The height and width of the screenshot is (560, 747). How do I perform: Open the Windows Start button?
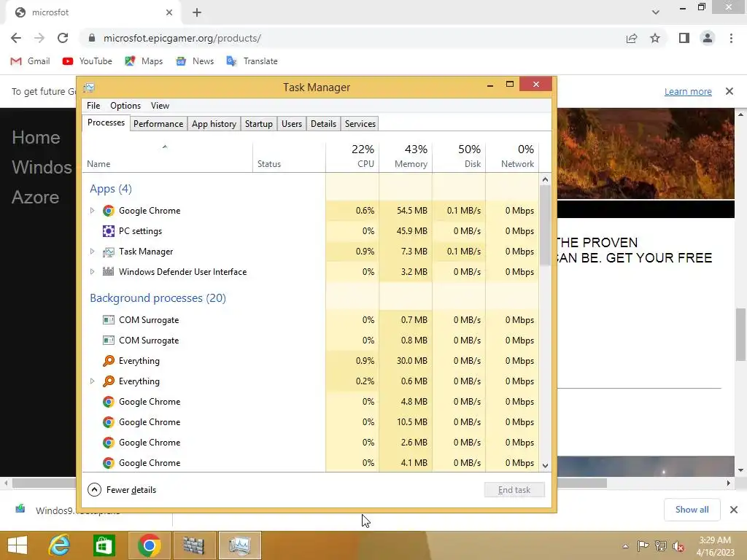[18, 545]
